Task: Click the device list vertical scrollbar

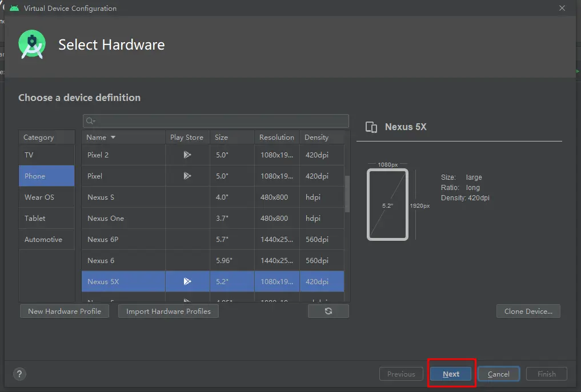Action: 347,194
